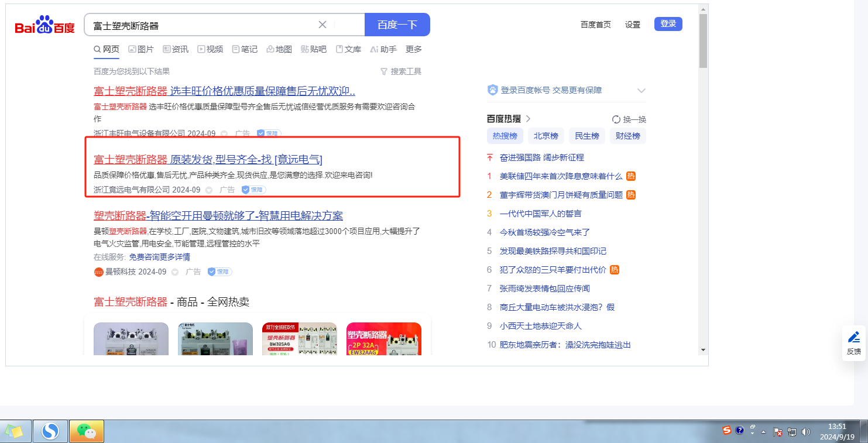Select the 热搜榜 tab
This screenshot has height=443, width=868.
tap(505, 136)
